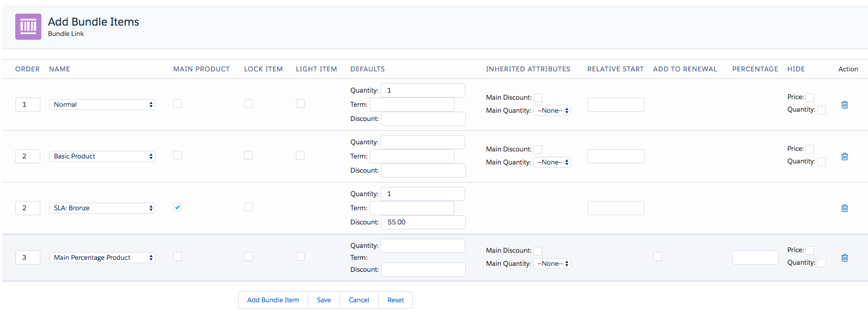The width and height of the screenshot is (868, 317).
Task: Click the Percentage field for Main Percentage Product
Action: pyautogui.click(x=755, y=258)
